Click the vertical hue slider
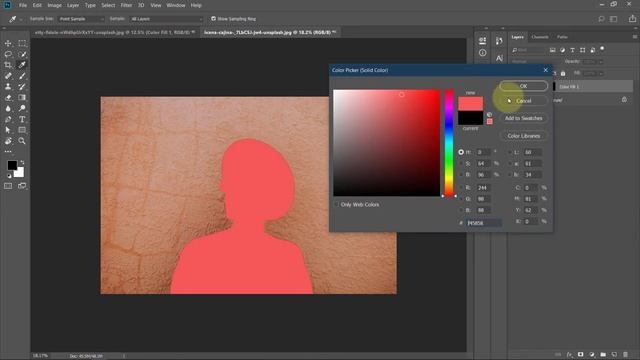This screenshot has height=360, width=640. coord(449,143)
